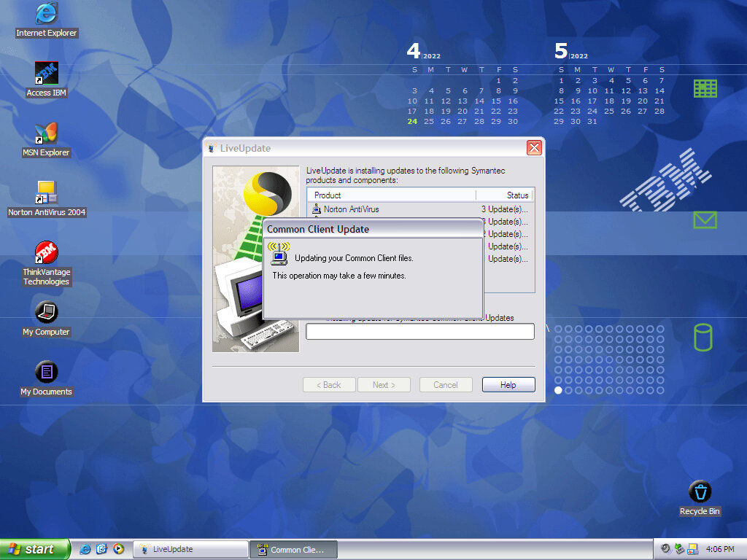
Task: Click the green grid widget icon
Action: tap(705, 88)
